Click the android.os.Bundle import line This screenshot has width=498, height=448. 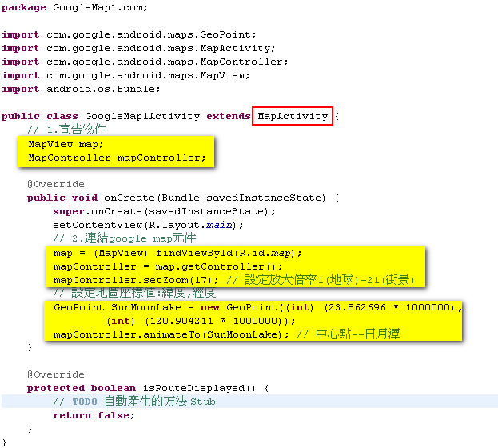click(x=81, y=89)
